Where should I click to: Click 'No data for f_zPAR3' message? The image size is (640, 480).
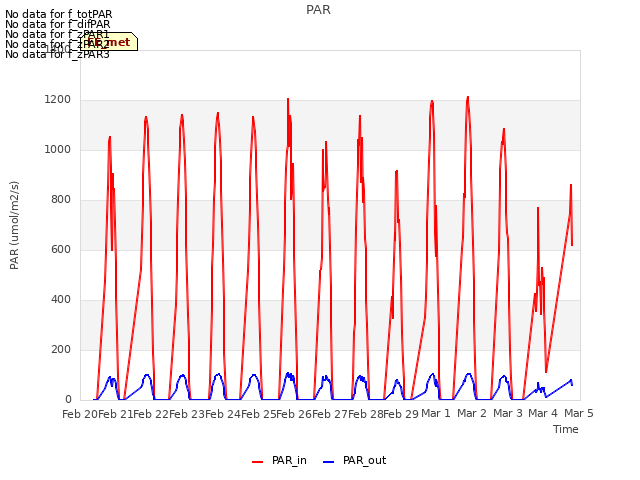pyautogui.click(x=57, y=54)
